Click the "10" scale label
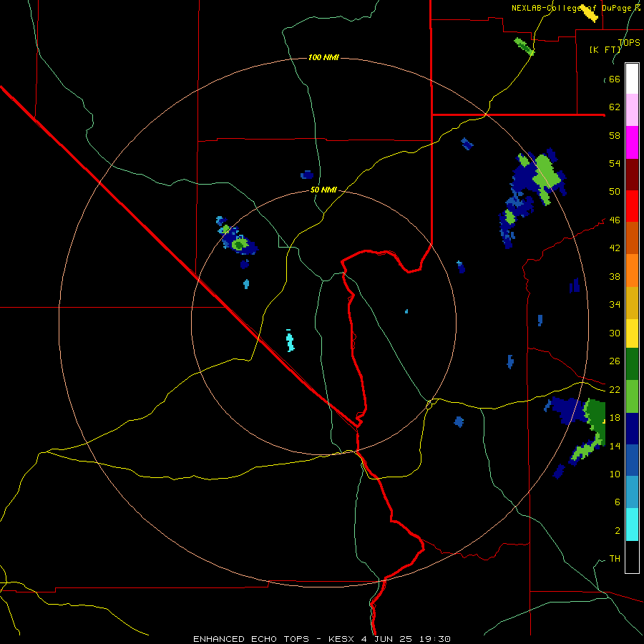This screenshot has height=644, width=644. [x=615, y=474]
